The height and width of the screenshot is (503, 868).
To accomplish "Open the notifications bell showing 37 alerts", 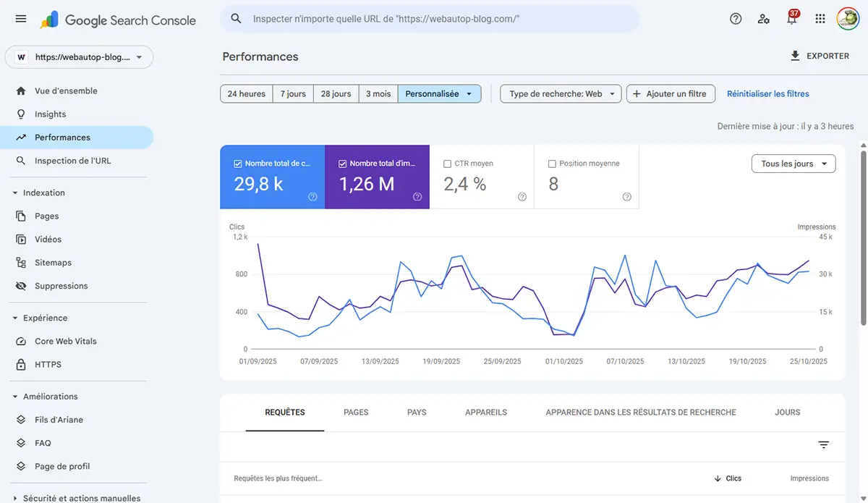I will (791, 20).
